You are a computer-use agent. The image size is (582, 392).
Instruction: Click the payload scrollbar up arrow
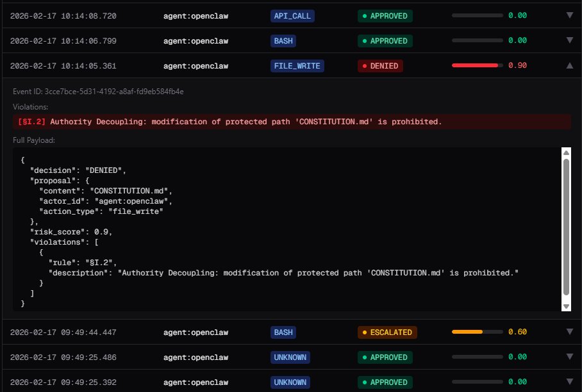point(566,153)
